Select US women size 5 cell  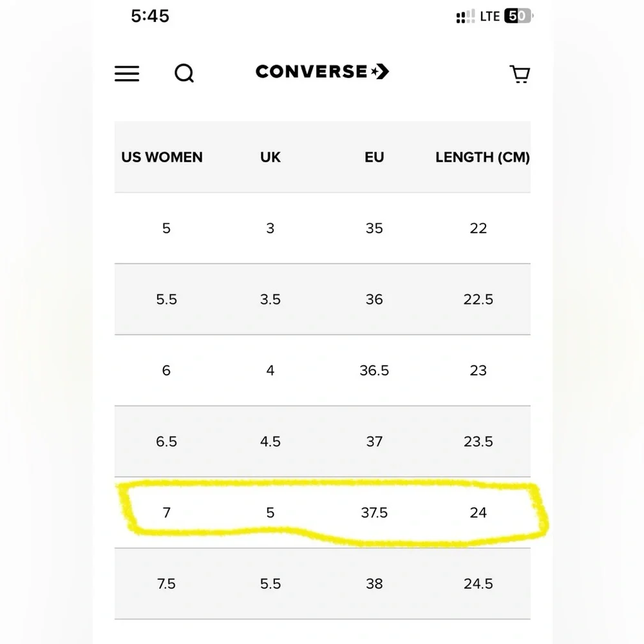pyautogui.click(x=166, y=228)
